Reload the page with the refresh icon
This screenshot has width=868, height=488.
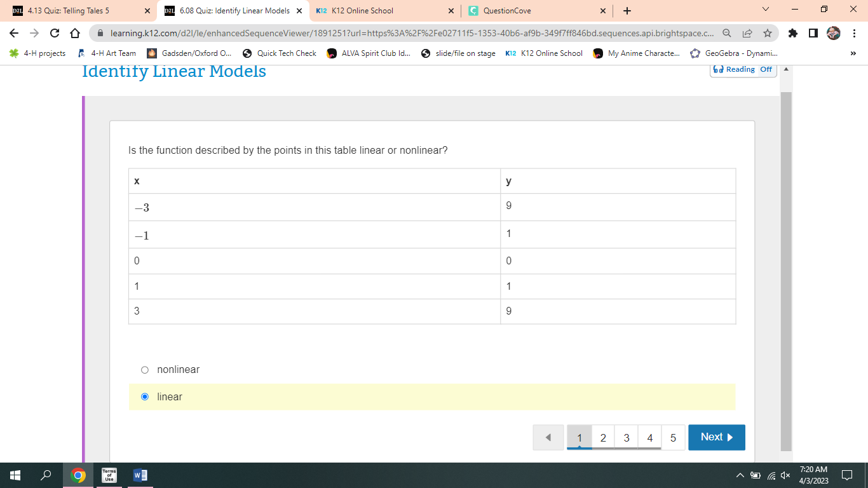[x=55, y=33]
